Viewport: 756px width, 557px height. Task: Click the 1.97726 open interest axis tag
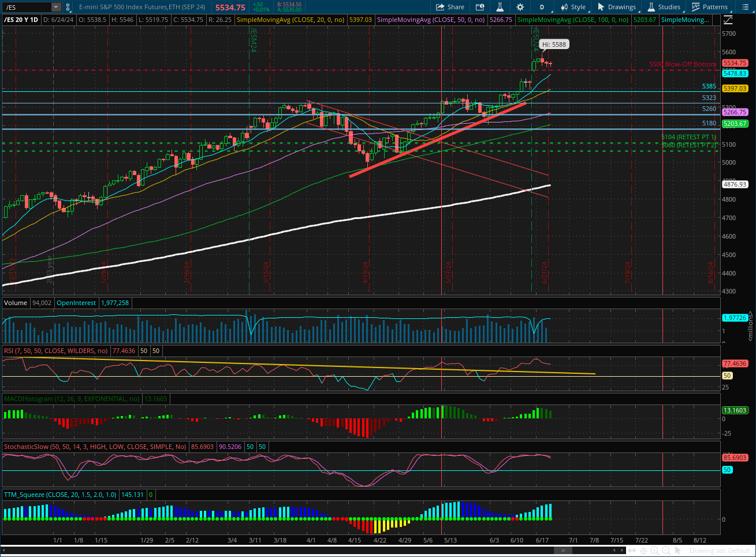[735, 318]
